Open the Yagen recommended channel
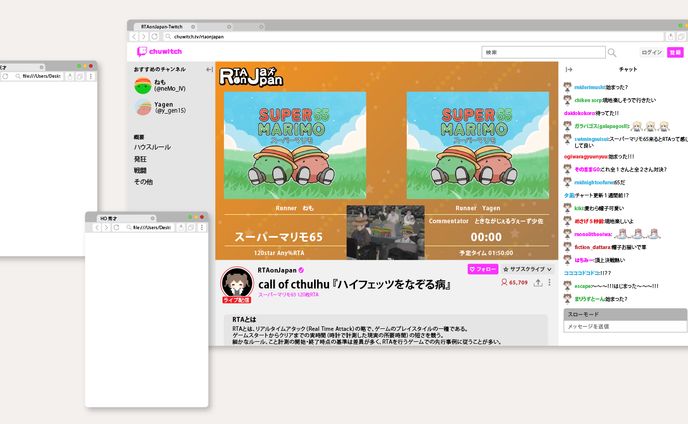The height and width of the screenshot is (424, 688). coord(160,108)
